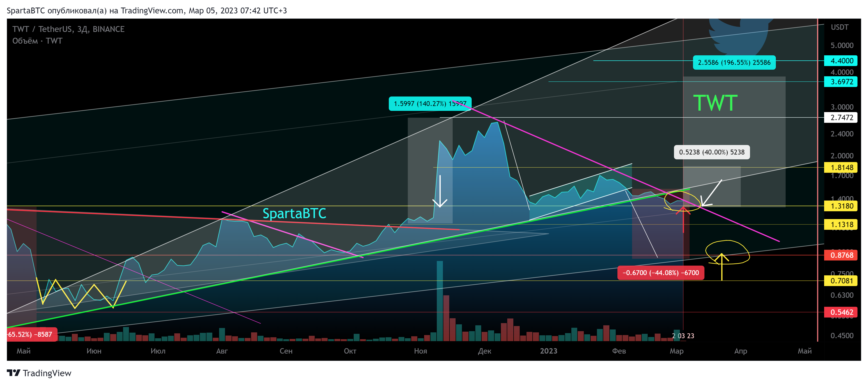This screenshot has height=385, width=868.
Task: Click the Окт time axis label
Action: tap(350, 351)
